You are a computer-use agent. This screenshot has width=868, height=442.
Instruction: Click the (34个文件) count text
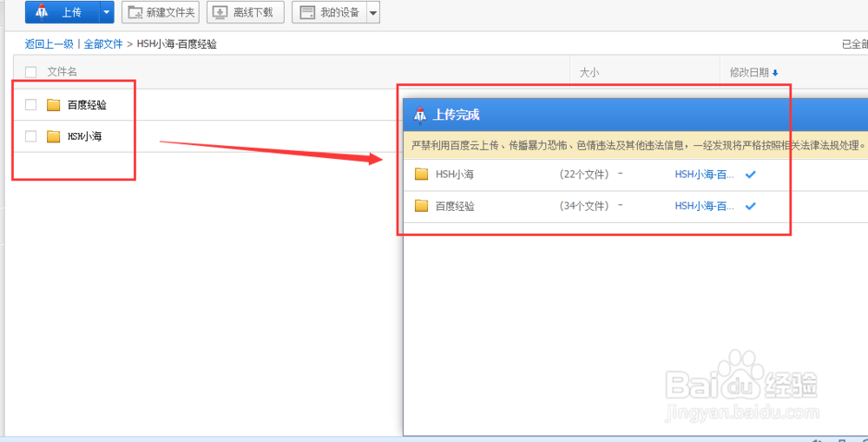(586, 206)
